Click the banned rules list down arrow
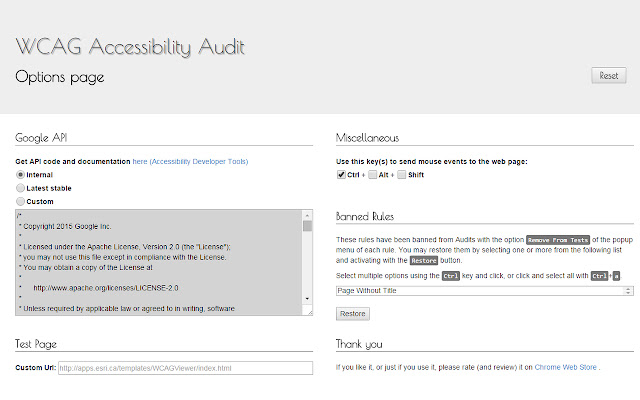640x400 pixels. 627,294
